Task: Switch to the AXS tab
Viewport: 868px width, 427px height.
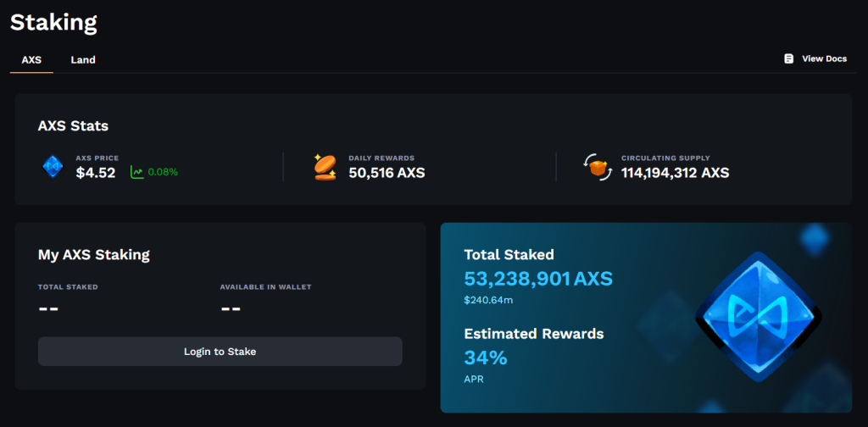Action: pos(31,60)
